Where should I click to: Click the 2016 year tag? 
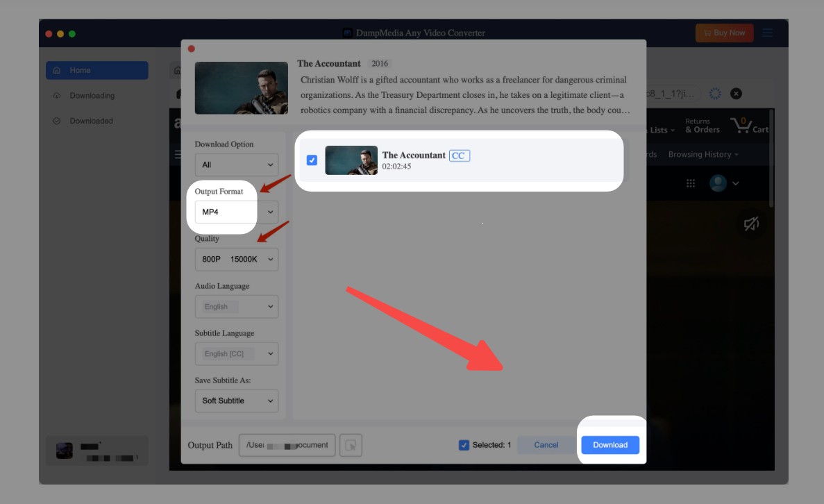tap(380, 64)
